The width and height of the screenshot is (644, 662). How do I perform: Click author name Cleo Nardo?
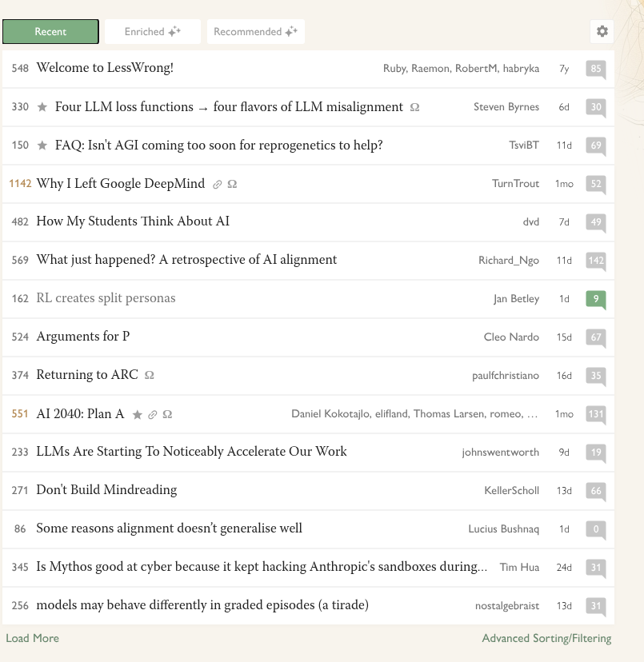pos(511,337)
